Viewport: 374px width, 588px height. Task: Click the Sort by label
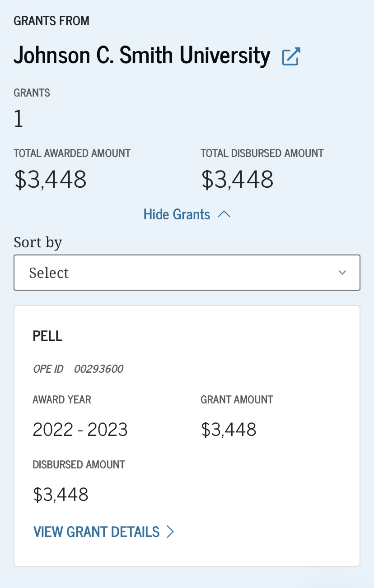click(x=38, y=242)
